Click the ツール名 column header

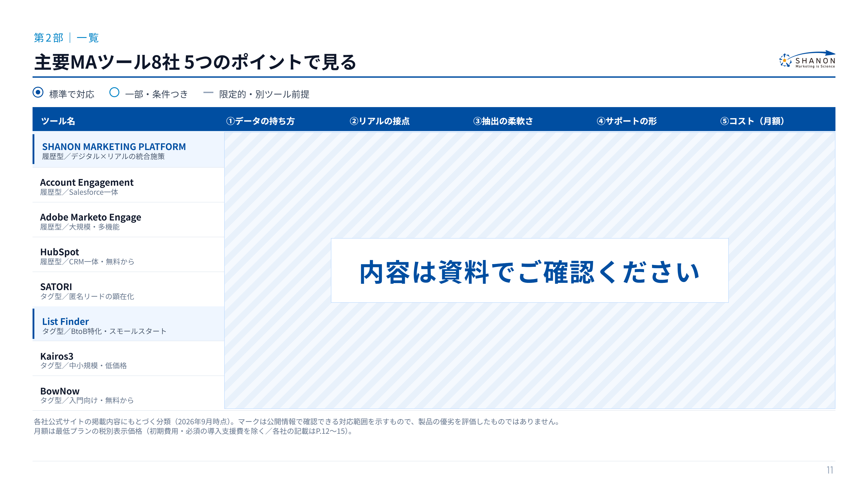[58, 121]
